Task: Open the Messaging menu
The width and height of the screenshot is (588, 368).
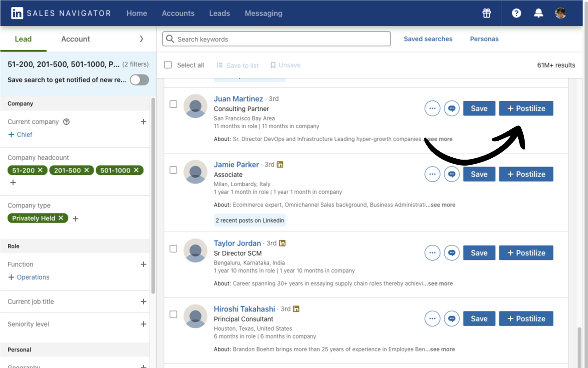Action: pos(264,13)
